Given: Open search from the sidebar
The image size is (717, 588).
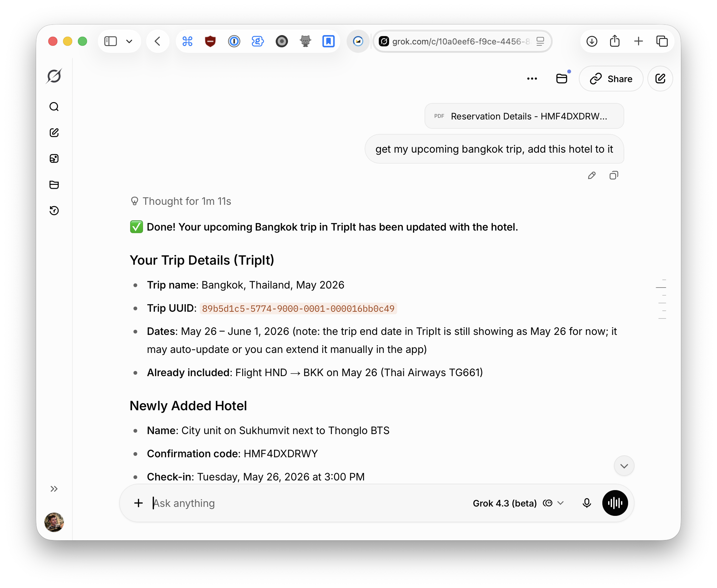Looking at the screenshot, I should tap(54, 107).
